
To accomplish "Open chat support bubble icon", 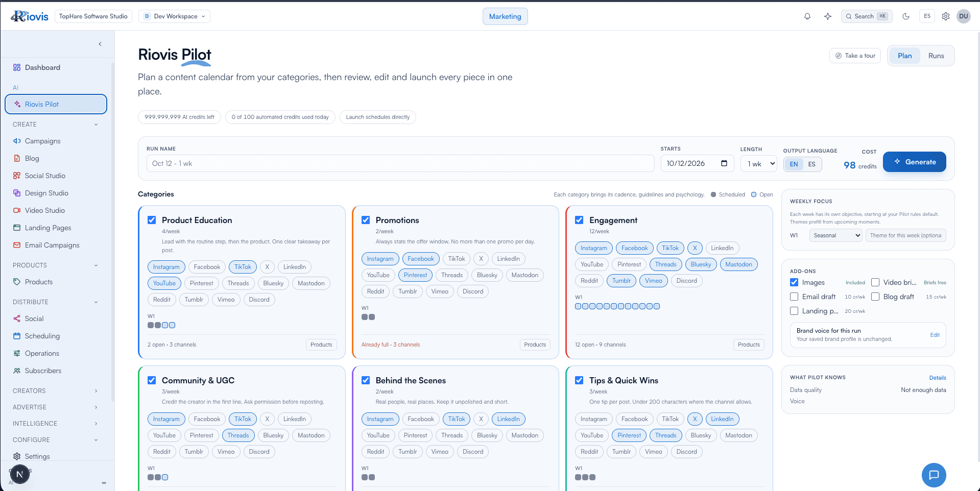I will 934,475.
